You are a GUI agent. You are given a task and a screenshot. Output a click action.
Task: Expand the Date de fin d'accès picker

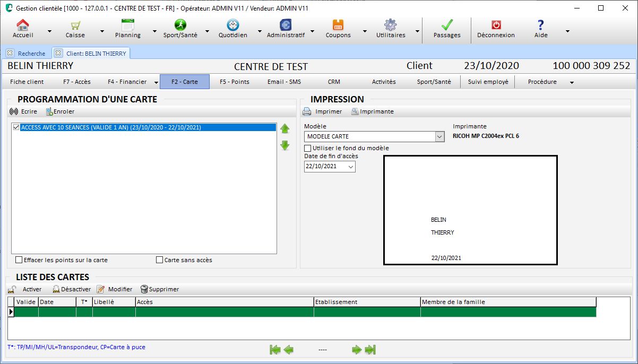[x=350, y=167]
